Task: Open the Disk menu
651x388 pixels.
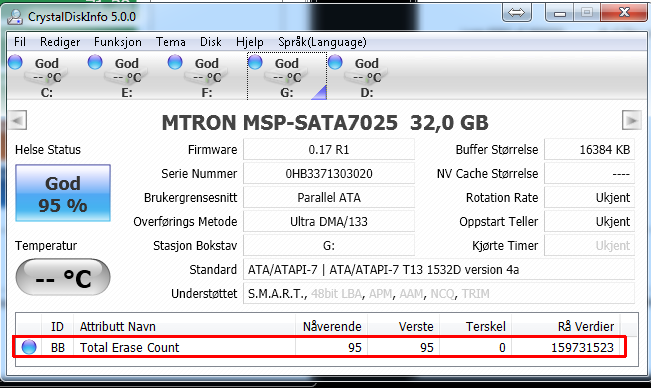Action: pos(210,42)
